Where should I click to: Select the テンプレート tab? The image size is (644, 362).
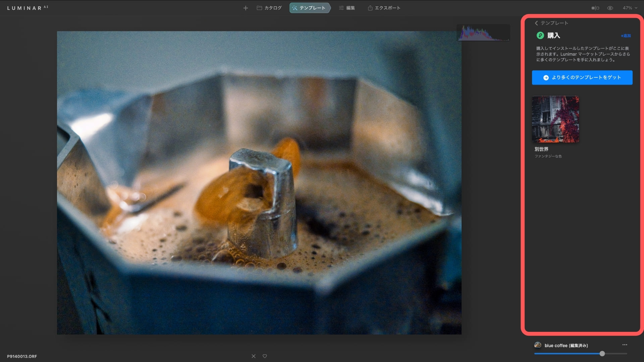309,8
